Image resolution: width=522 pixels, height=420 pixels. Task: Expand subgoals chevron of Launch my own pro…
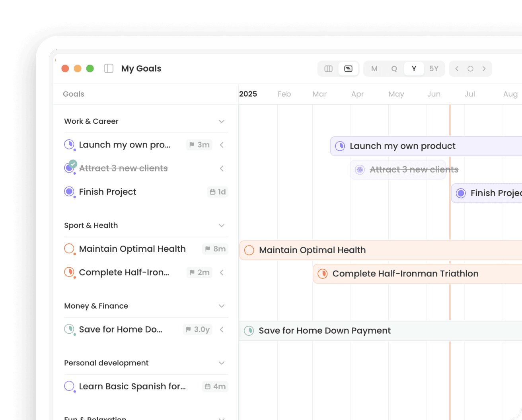click(x=222, y=145)
